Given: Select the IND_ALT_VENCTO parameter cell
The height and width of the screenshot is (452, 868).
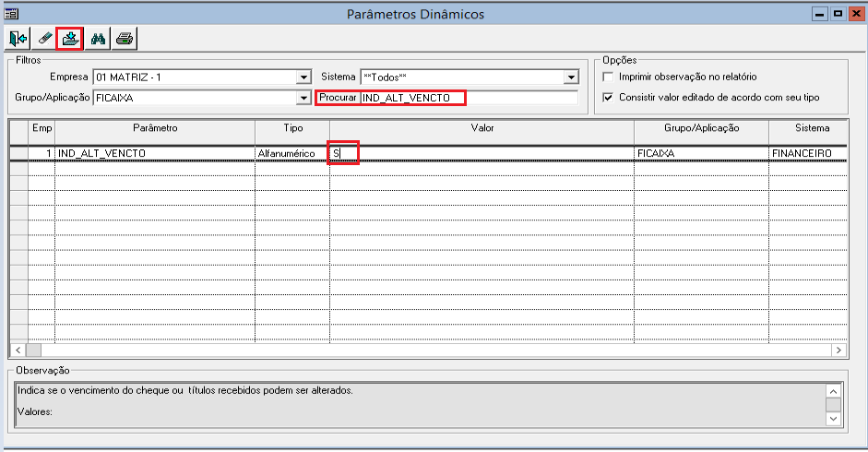Looking at the screenshot, I should pos(155,153).
